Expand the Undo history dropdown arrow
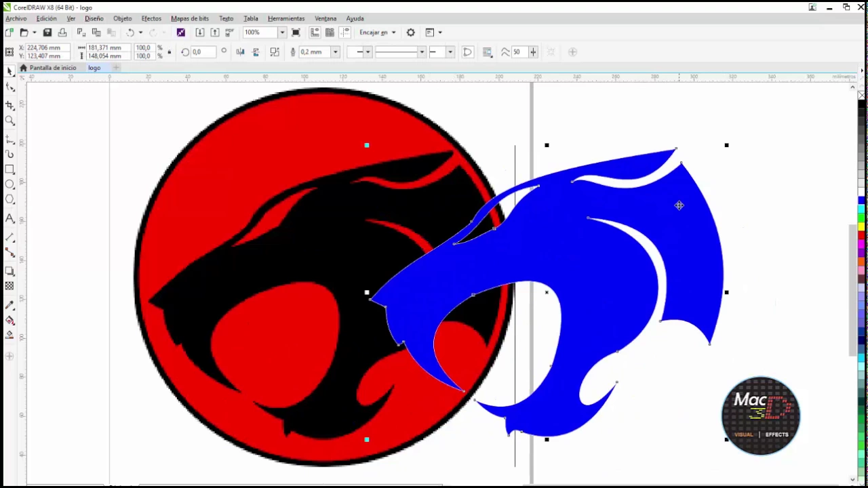868x488 pixels. tap(140, 33)
